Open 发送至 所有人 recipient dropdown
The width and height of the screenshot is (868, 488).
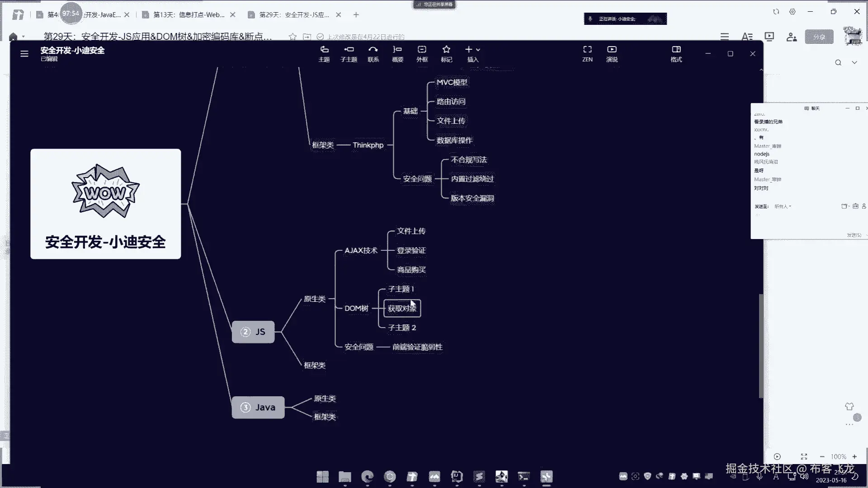[783, 206]
